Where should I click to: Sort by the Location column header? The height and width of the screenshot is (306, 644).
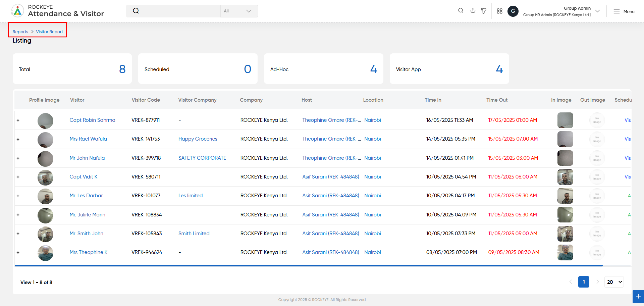click(373, 100)
